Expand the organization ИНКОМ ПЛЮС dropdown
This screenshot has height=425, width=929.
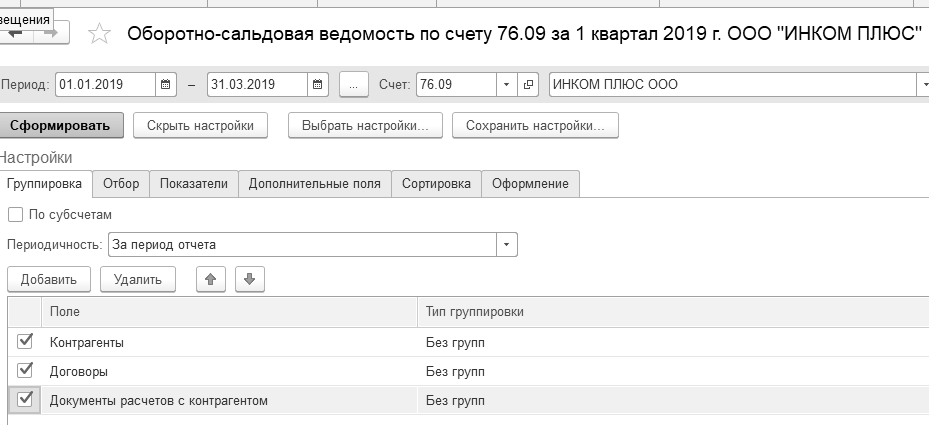(x=922, y=85)
